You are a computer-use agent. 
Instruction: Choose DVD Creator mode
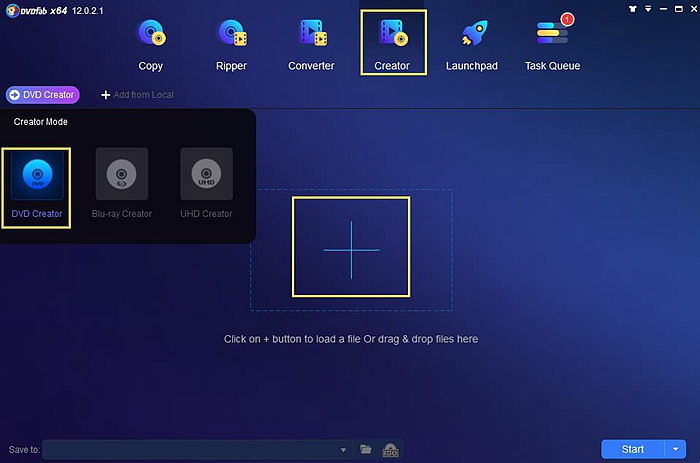click(x=36, y=183)
